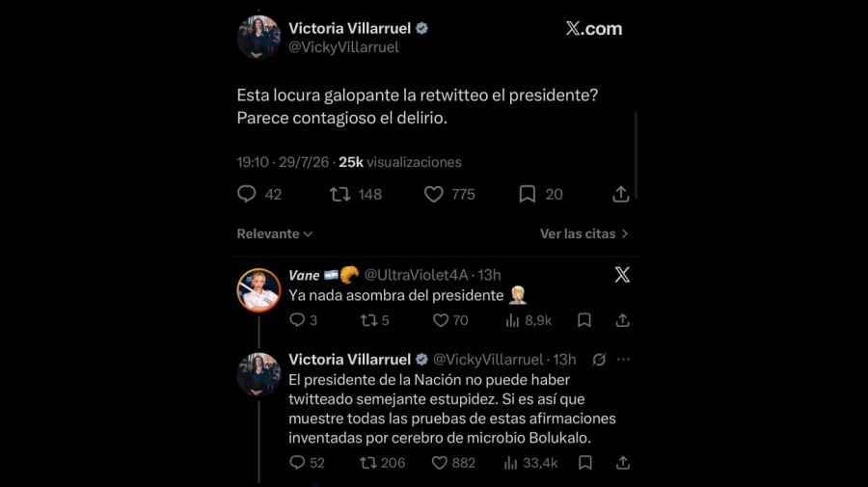
Task: Bookmark the main tweet
Action: 527,194
